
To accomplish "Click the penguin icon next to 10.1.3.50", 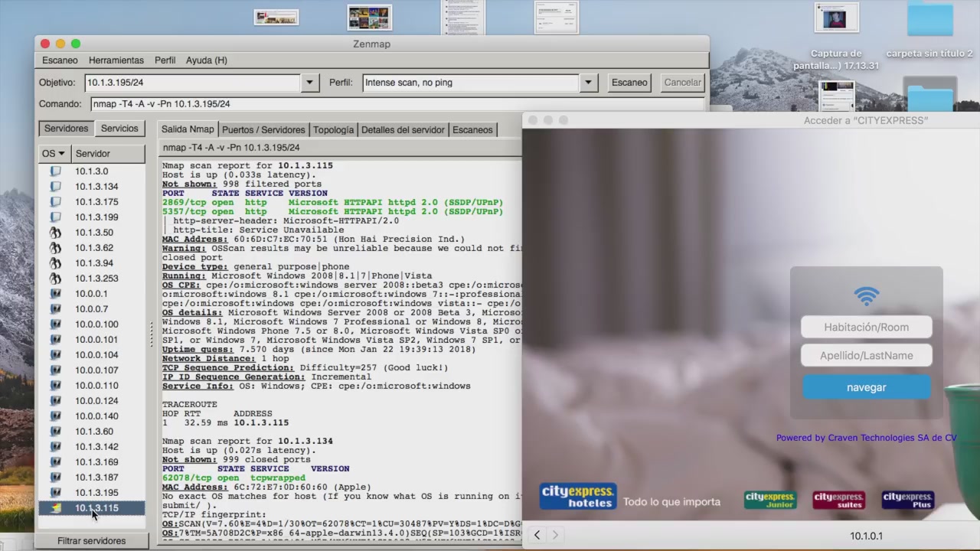I will [x=55, y=233].
